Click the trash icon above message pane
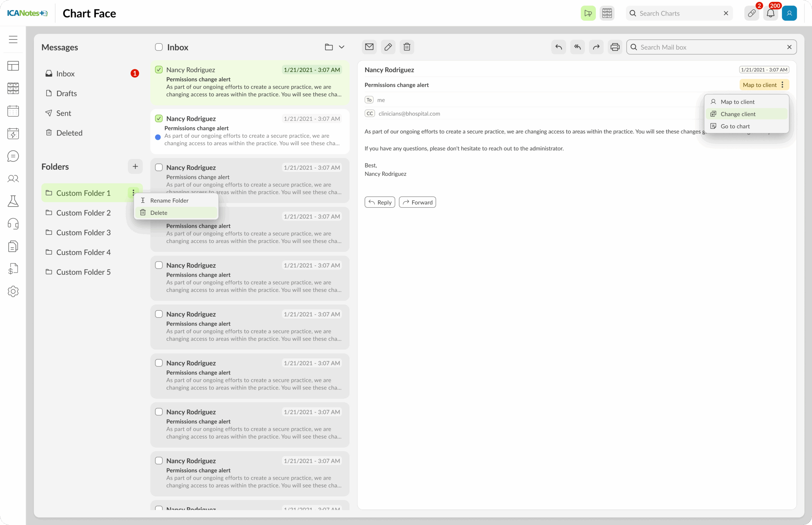Screen dimensions: 812x525 (407, 47)
